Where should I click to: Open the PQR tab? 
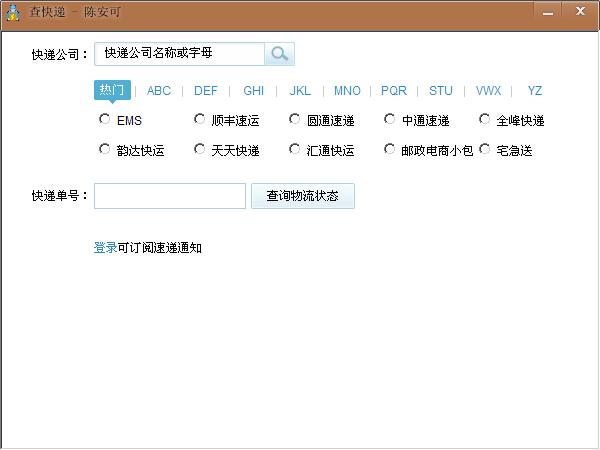[394, 91]
